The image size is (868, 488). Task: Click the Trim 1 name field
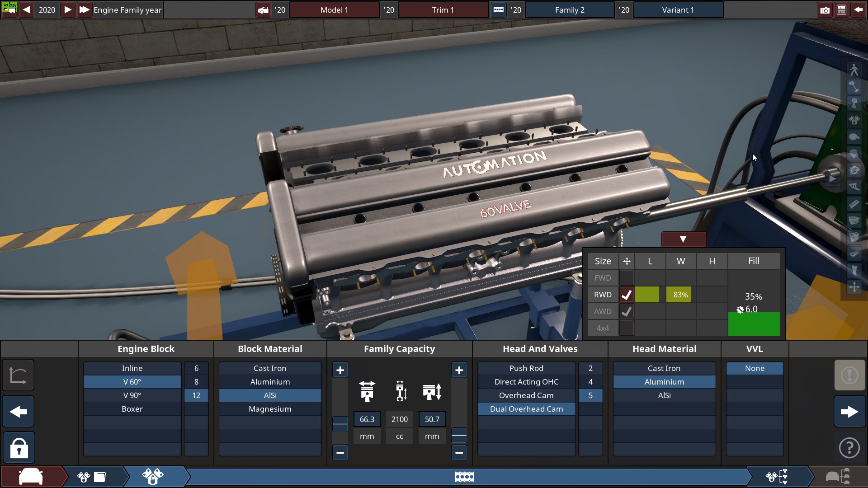click(443, 10)
